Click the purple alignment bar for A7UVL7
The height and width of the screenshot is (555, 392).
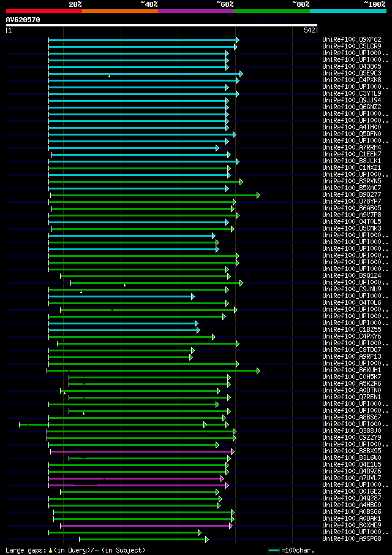pos(137,478)
